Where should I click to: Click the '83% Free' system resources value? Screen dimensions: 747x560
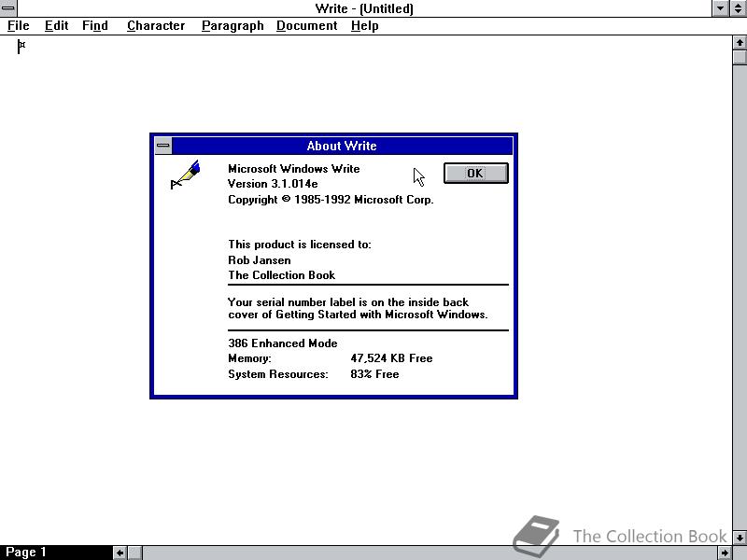[374, 374]
